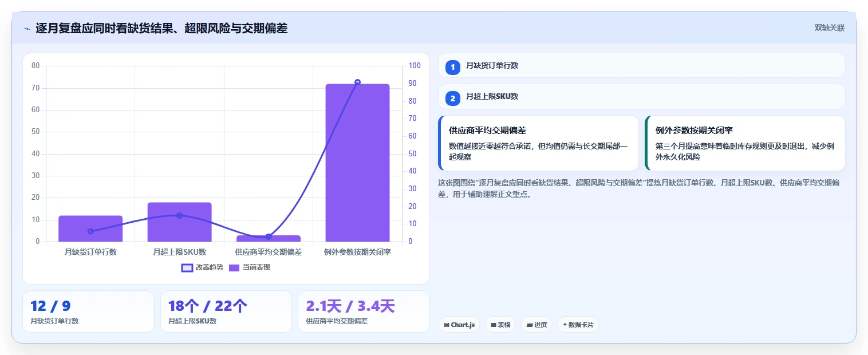This screenshot has width=868, height=355.
Task: Click the 当前表现 legend label
Action: tap(257, 267)
